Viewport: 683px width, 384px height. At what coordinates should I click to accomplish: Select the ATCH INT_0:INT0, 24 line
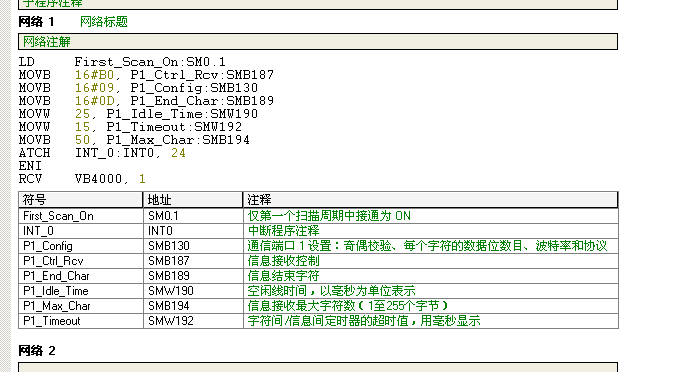tap(102, 153)
